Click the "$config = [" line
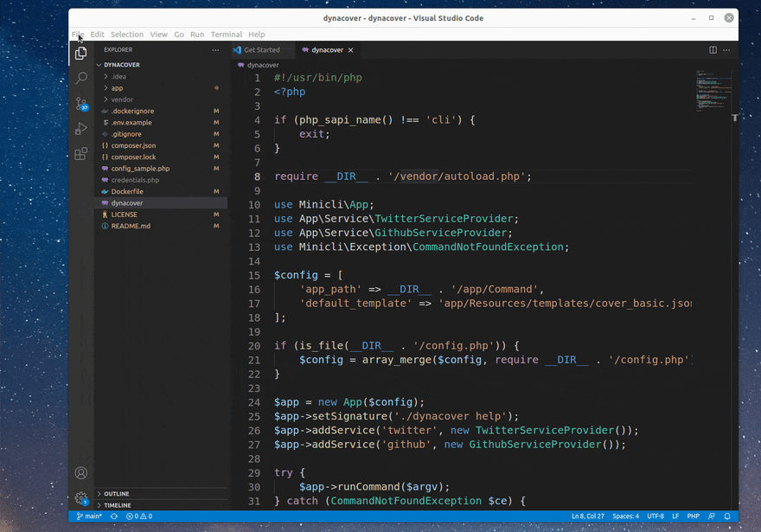This screenshot has height=532, width=761. (308, 275)
